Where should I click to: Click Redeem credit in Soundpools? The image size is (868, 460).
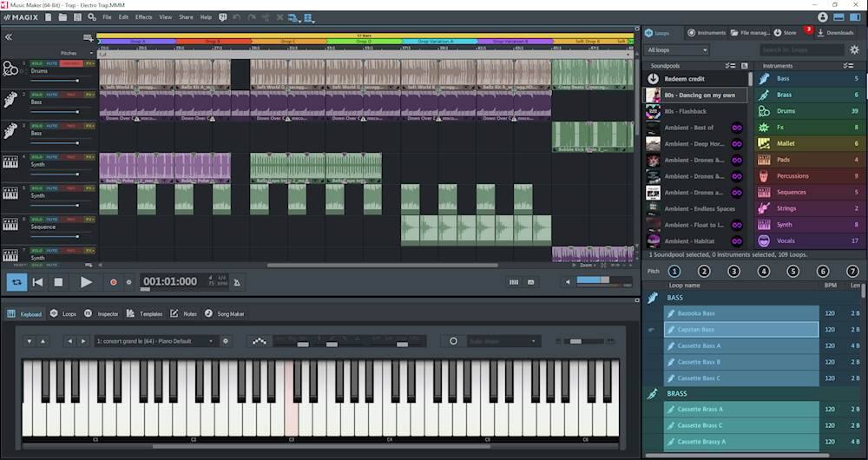(x=684, y=79)
